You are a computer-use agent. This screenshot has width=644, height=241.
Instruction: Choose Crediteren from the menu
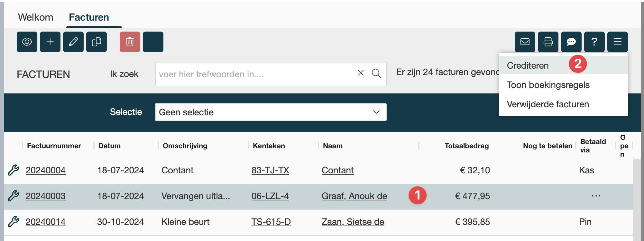(x=528, y=65)
